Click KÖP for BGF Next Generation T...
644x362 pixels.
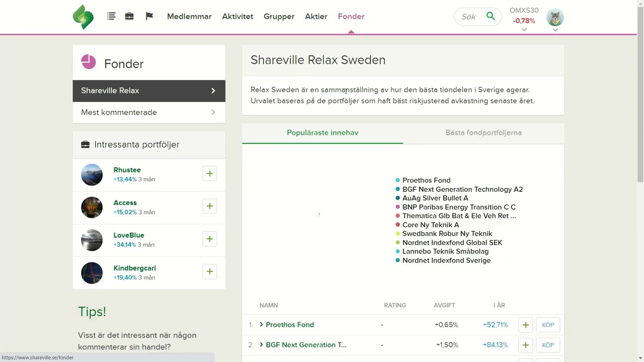(548, 345)
